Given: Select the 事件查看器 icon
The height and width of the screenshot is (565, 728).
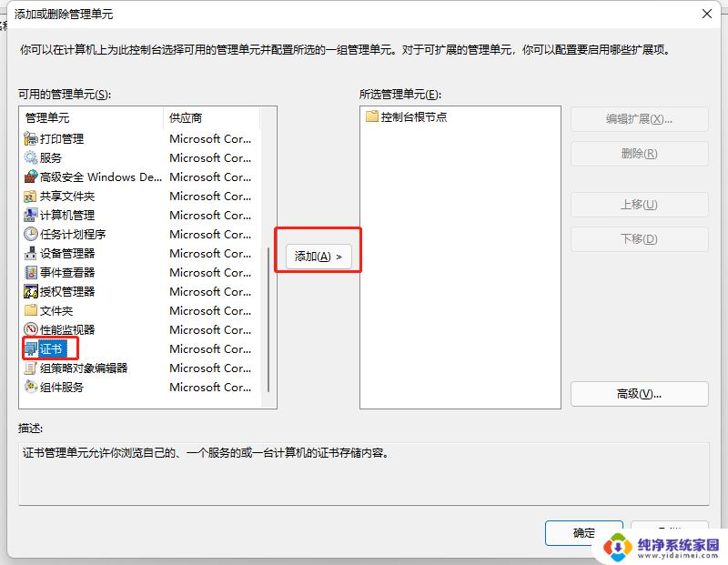Looking at the screenshot, I should point(31,272).
